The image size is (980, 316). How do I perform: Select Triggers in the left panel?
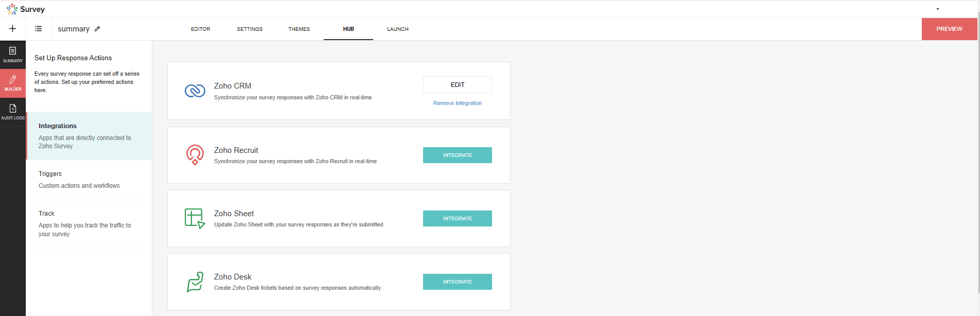coord(89,180)
